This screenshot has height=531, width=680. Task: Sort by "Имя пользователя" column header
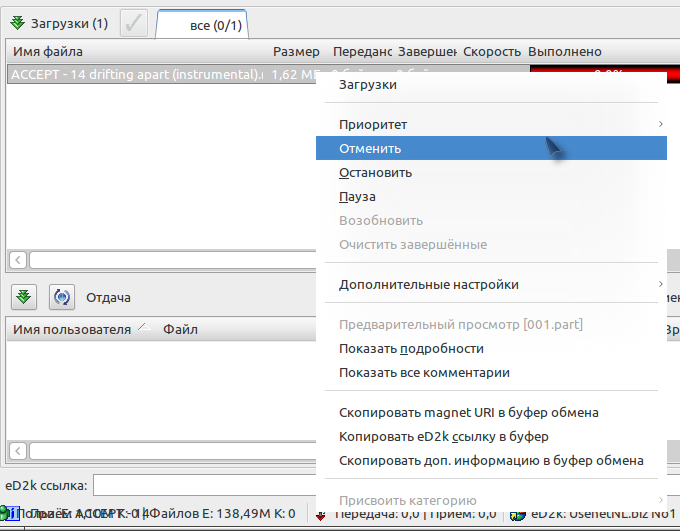pos(72,330)
